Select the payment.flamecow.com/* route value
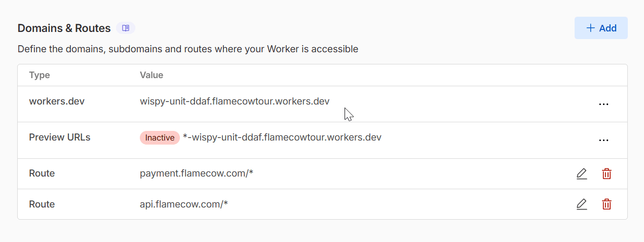The image size is (644, 242). click(197, 174)
